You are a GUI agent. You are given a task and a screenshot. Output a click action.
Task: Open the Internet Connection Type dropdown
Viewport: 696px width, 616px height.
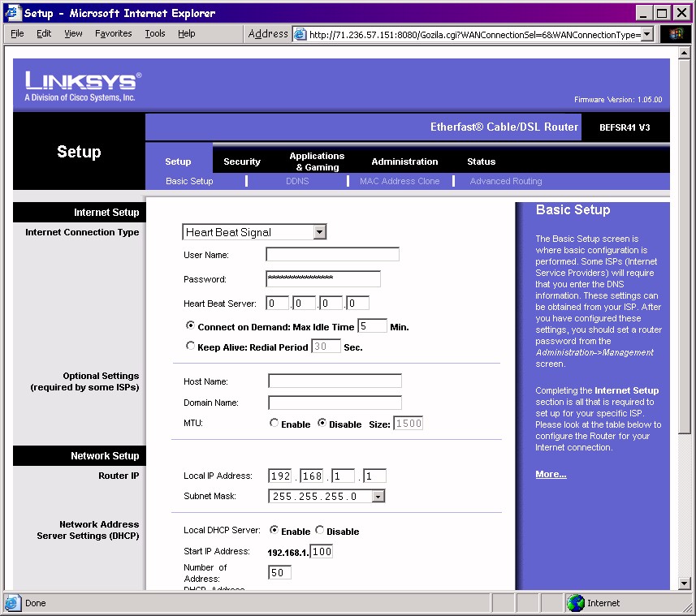319,232
